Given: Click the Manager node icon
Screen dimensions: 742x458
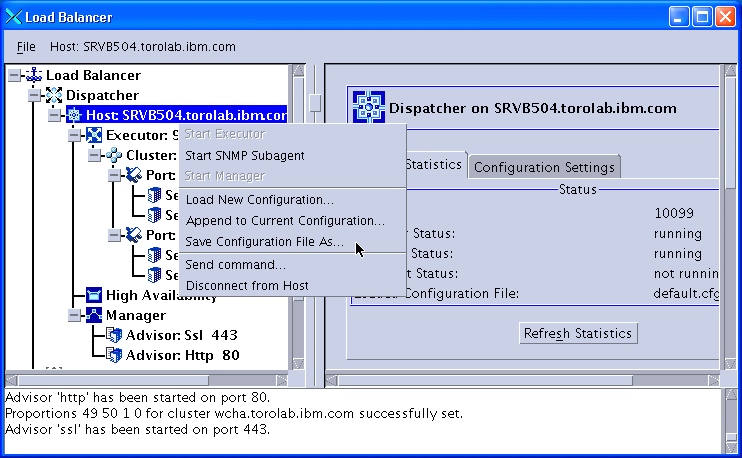Looking at the screenshot, I should click(94, 315).
